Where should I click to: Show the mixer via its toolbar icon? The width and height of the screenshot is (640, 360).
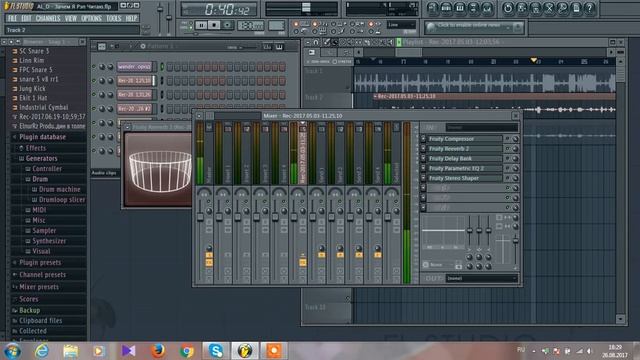point(487,8)
